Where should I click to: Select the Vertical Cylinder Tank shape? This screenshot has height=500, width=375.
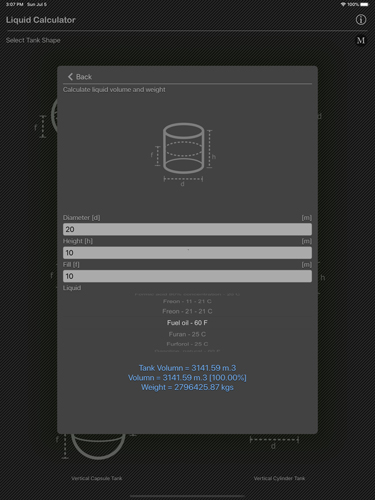pos(279,478)
